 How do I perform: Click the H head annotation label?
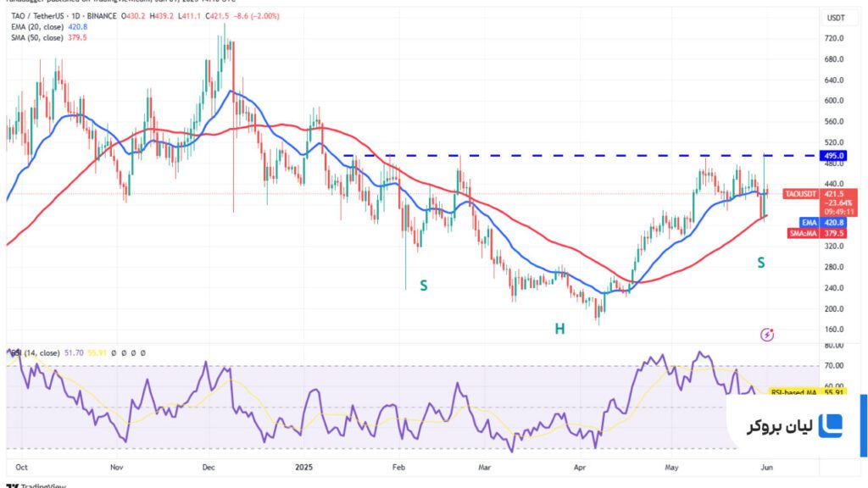[x=559, y=330]
